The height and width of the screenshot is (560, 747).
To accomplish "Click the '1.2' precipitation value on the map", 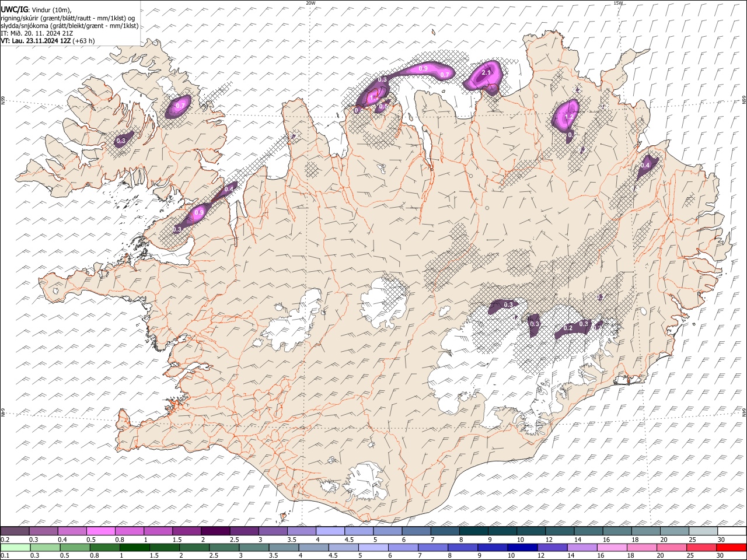I will click(569, 117).
